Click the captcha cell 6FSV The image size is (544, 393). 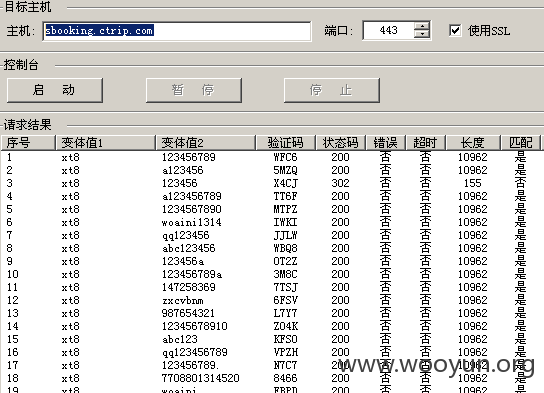tap(285, 300)
